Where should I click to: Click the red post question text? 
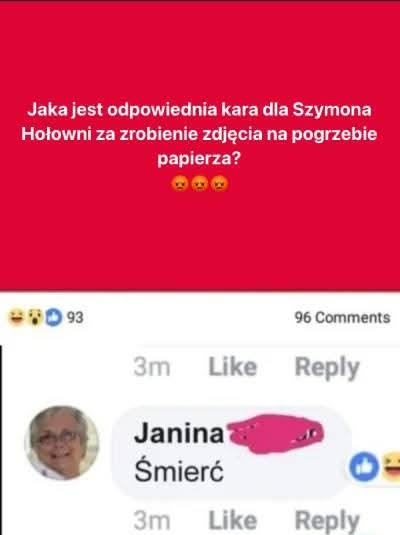[199, 134]
